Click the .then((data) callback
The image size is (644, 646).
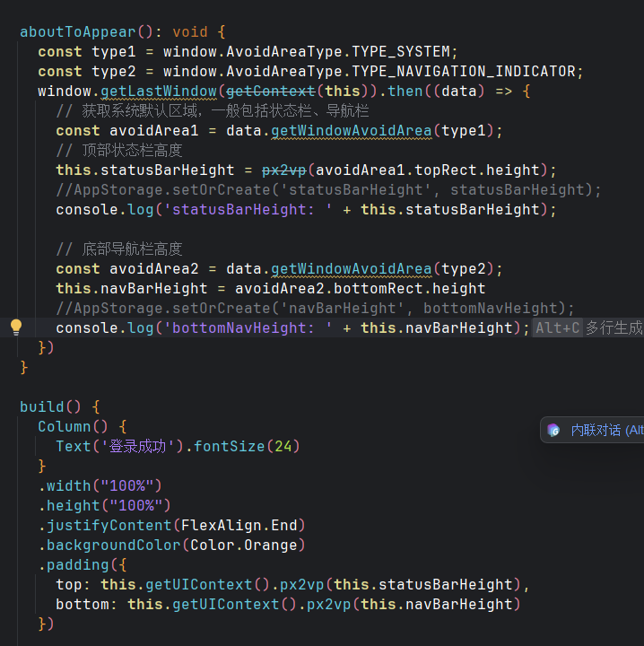pyautogui.click(x=432, y=92)
